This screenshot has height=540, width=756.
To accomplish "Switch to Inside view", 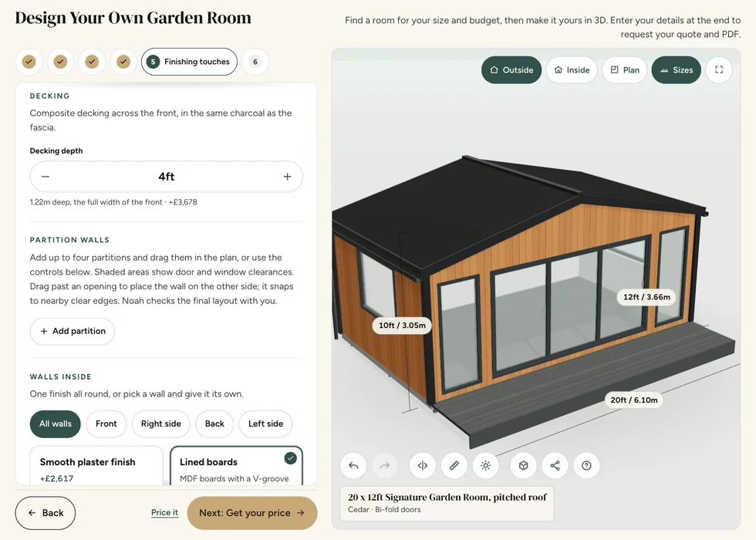I will pyautogui.click(x=572, y=70).
